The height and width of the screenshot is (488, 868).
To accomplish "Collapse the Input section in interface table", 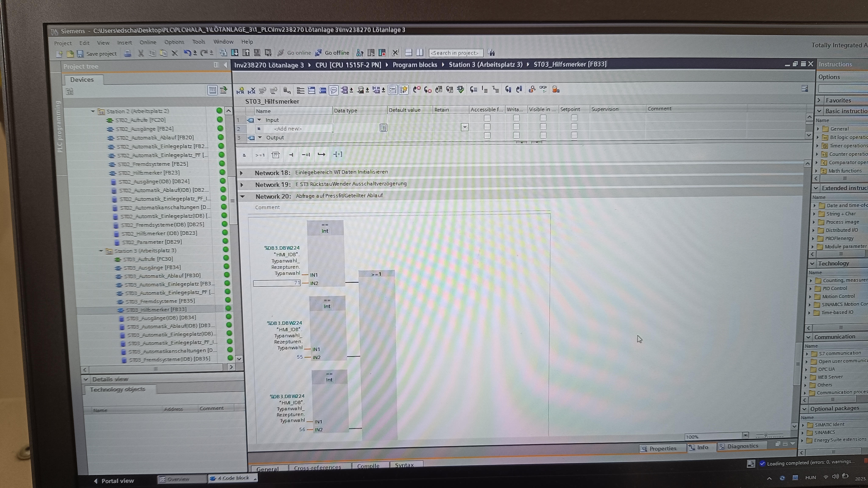I will [x=259, y=120].
